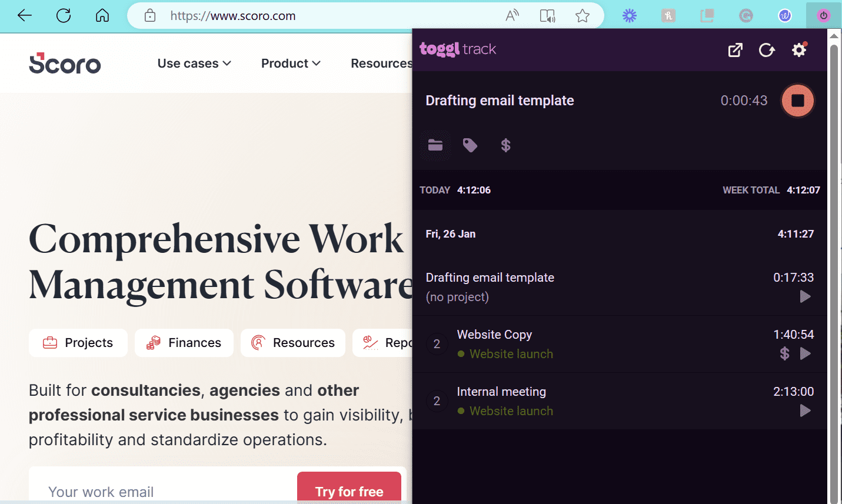Select the Projects tab
Image resolution: width=842 pixels, height=504 pixels.
[78, 343]
